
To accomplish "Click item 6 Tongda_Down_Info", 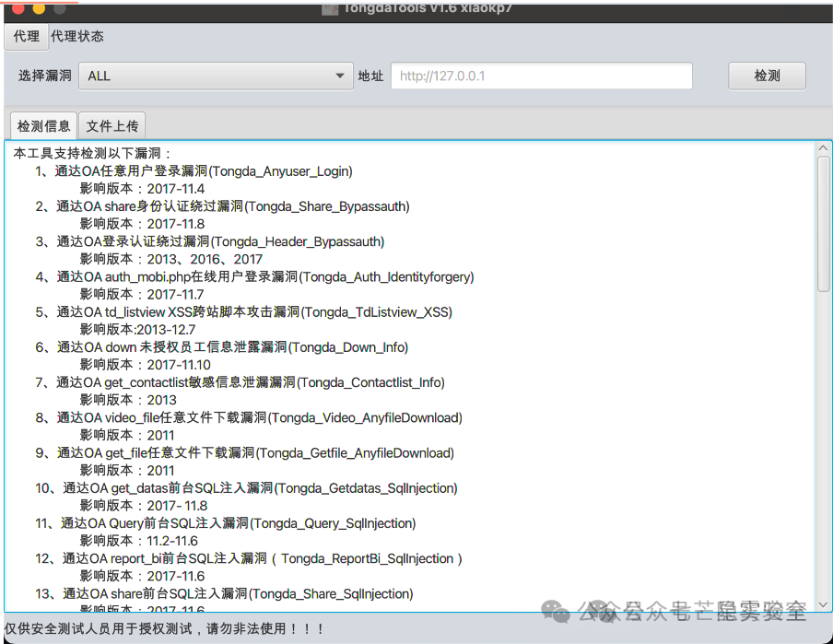I will click(221, 347).
